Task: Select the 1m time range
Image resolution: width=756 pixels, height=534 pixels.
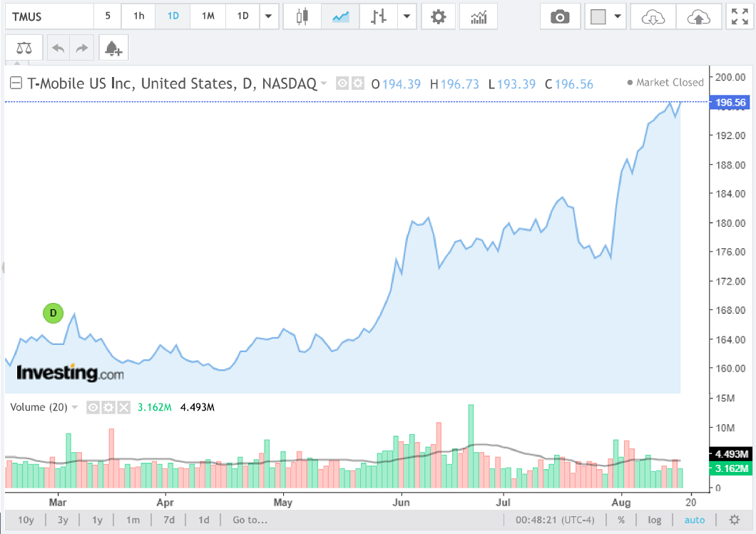Action: 133,520
